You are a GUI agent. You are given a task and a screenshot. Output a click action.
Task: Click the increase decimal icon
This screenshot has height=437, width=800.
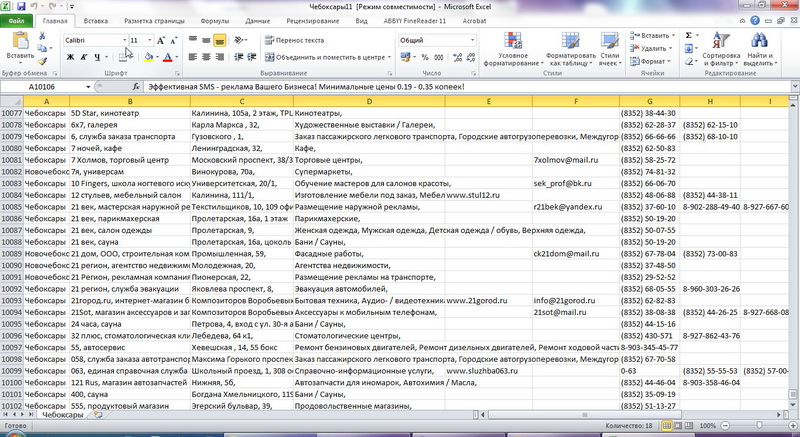click(x=457, y=57)
